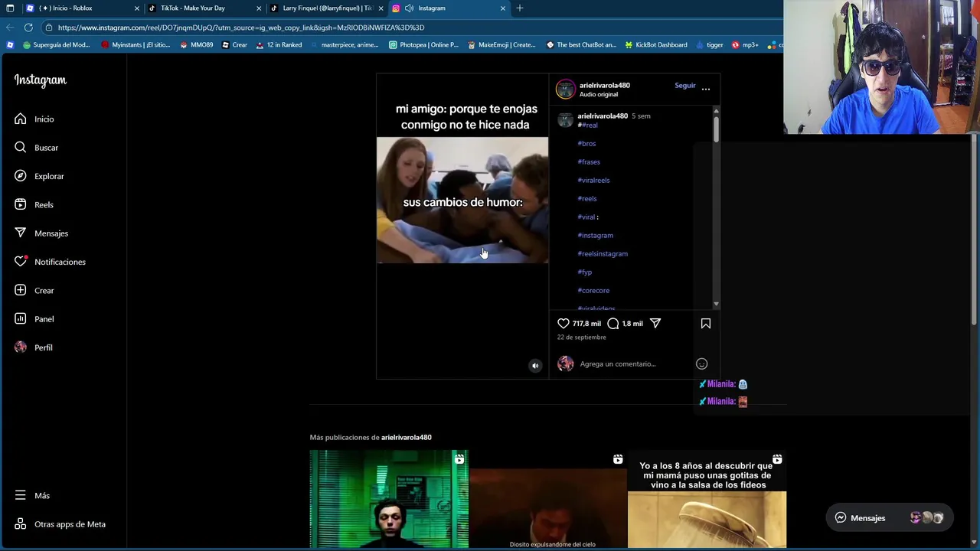Viewport: 980px width, 551px height.
Task: Like the reel with heart icon
Action: (x=563, y=324)
